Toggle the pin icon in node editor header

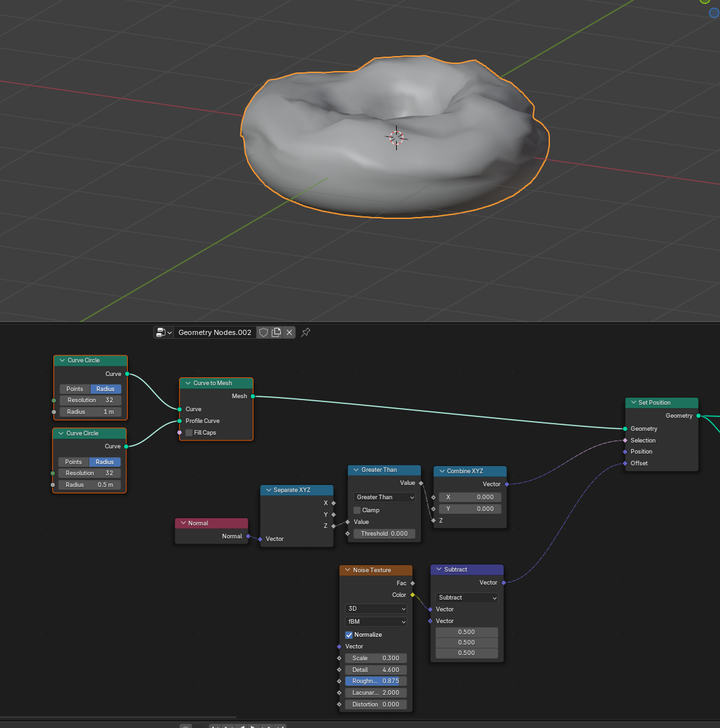(x=306, y=332)
